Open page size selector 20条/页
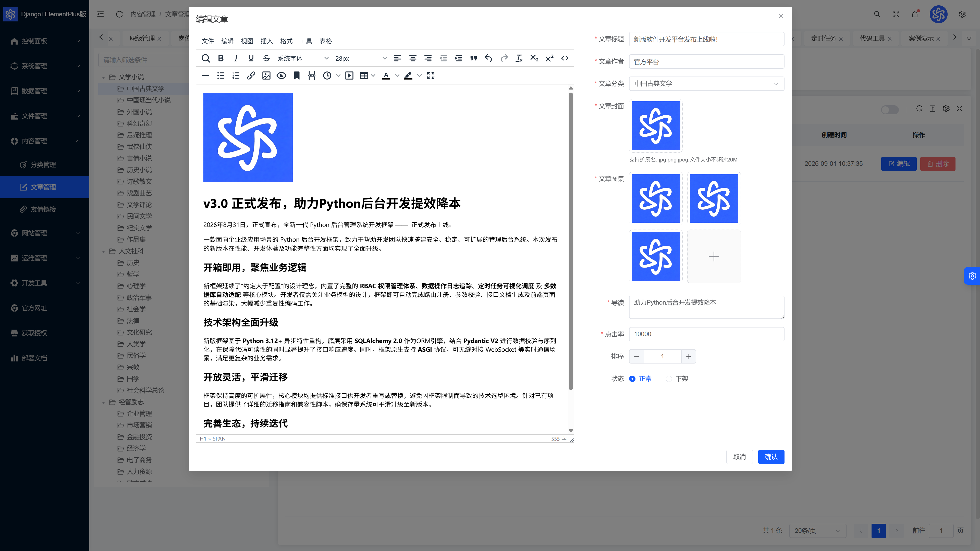This screenshot has height=551, width=980. 817,531
